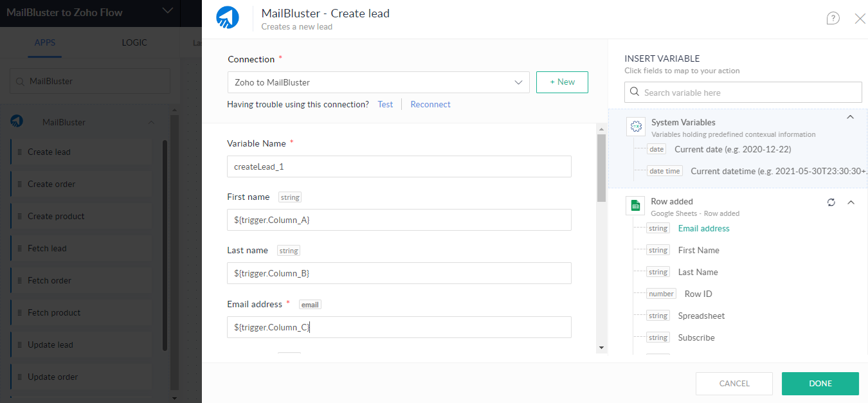
Task: Insert the Last Name variable
Action: [698, 272]
